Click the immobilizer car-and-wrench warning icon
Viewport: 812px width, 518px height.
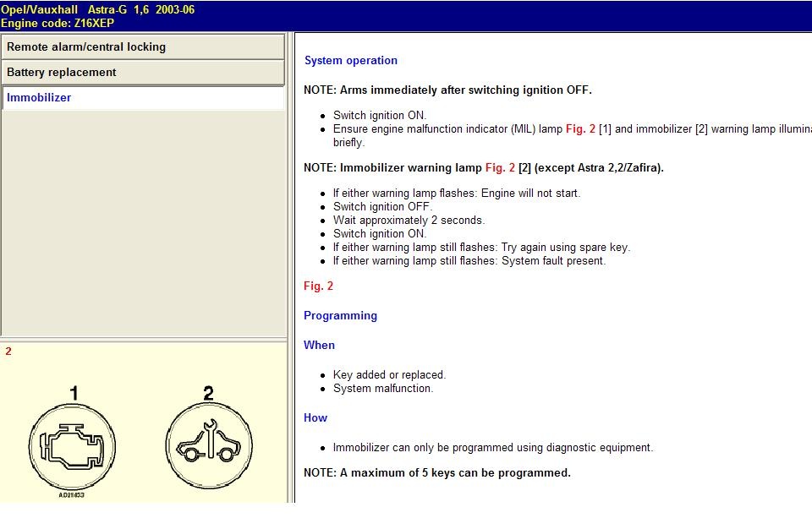click(x=209, y=445)
